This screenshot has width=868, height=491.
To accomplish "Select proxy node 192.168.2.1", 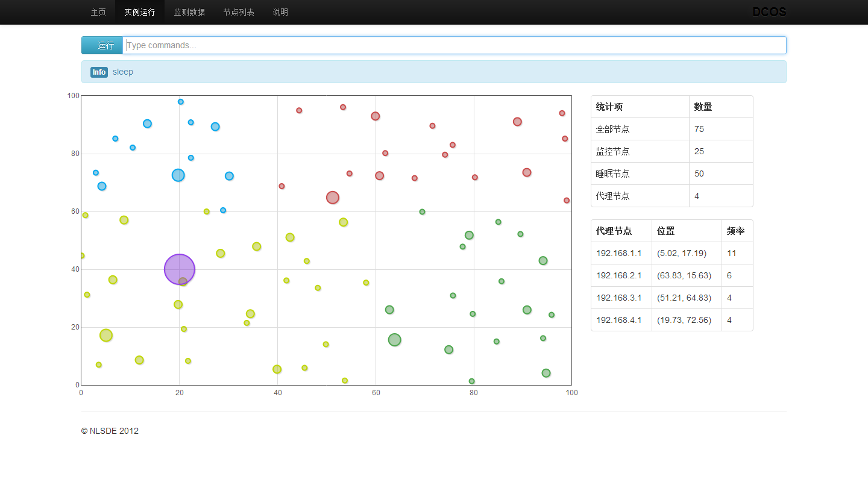I will pos(619,275).
